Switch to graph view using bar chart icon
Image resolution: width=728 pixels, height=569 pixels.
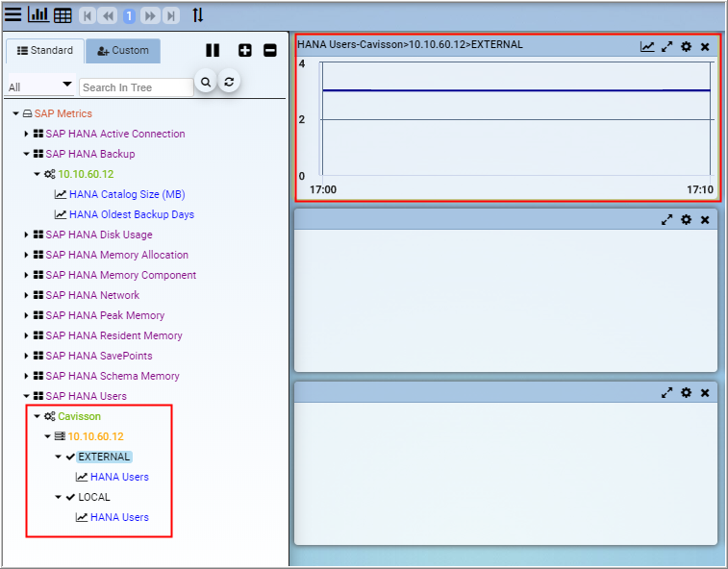pyautogui.click(x=38, y=14)
